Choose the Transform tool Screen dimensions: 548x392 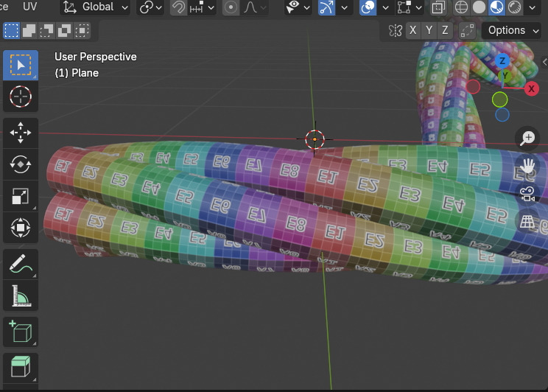pos(21,227)
